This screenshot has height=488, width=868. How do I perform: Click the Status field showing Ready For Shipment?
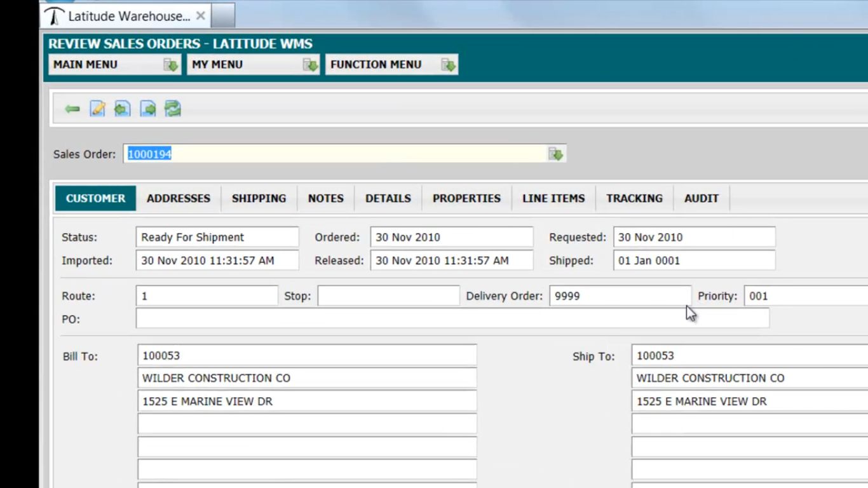217,237
